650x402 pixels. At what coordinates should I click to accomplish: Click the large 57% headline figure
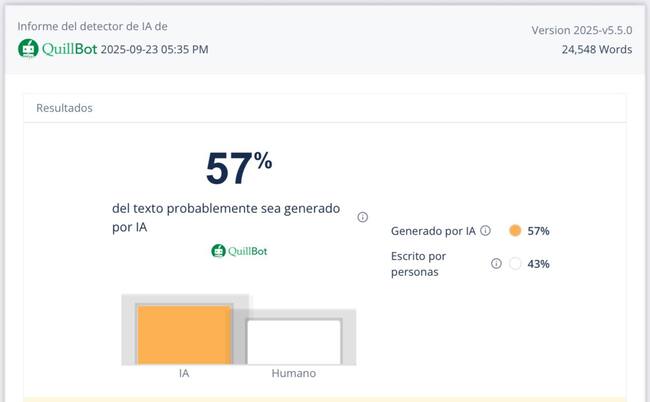pyautogui.click(x=238, y=168)
